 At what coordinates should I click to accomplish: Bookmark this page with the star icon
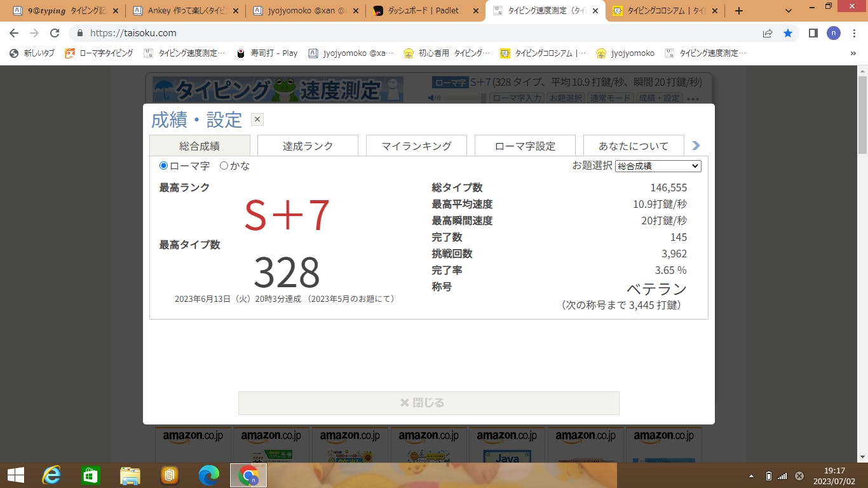pyautogui.click(x=788, y=33)
